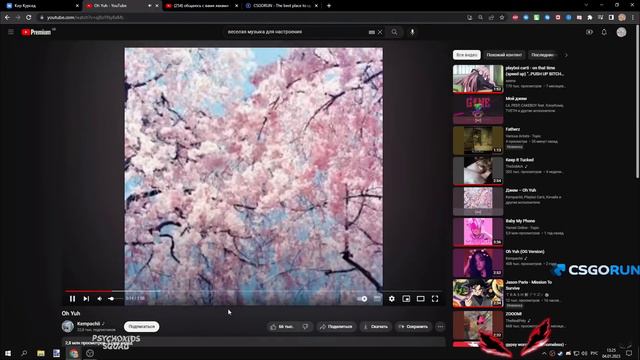
Task: Toggle subtitles button in player
Action: click(x=377, y=299)
